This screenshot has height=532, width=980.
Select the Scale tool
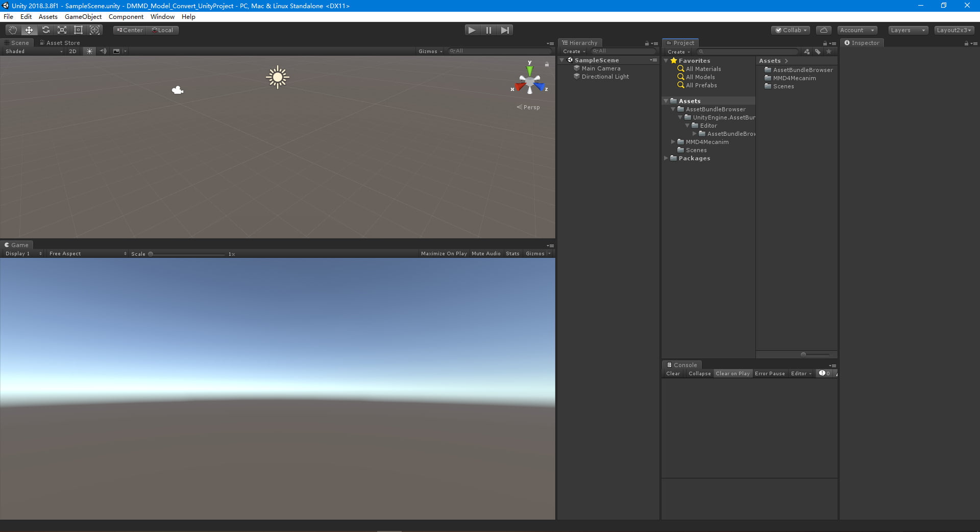[62, 30]
